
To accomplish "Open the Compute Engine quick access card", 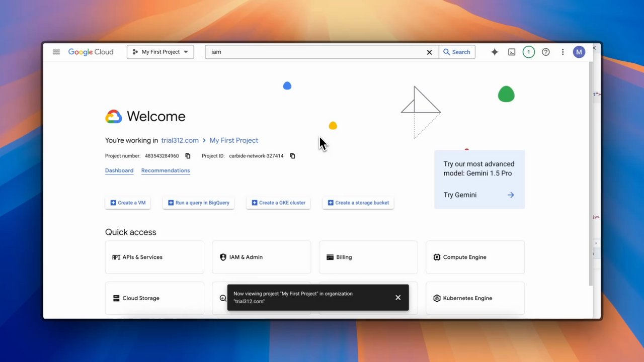I will pyautogui.click(x=475, y=257).
